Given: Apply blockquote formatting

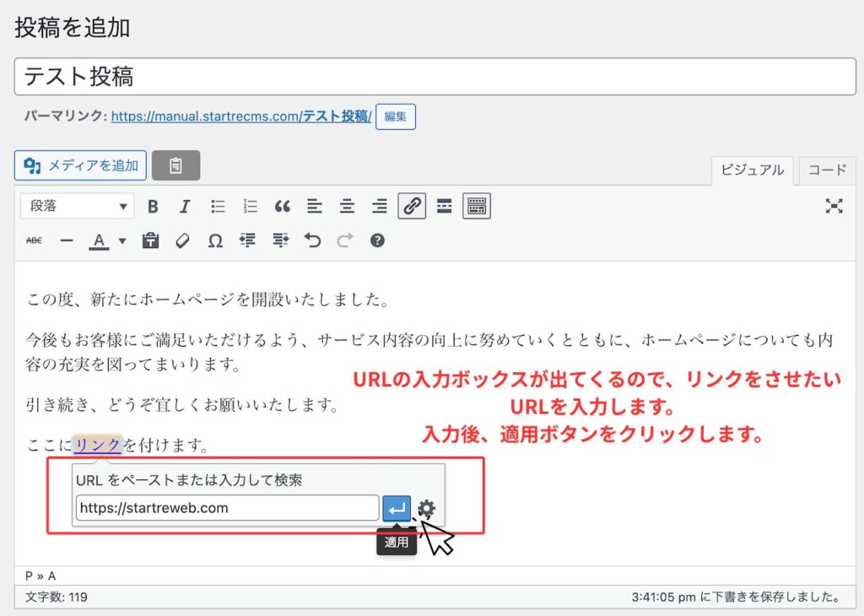Looking at the screenshot, I should 283,206.
